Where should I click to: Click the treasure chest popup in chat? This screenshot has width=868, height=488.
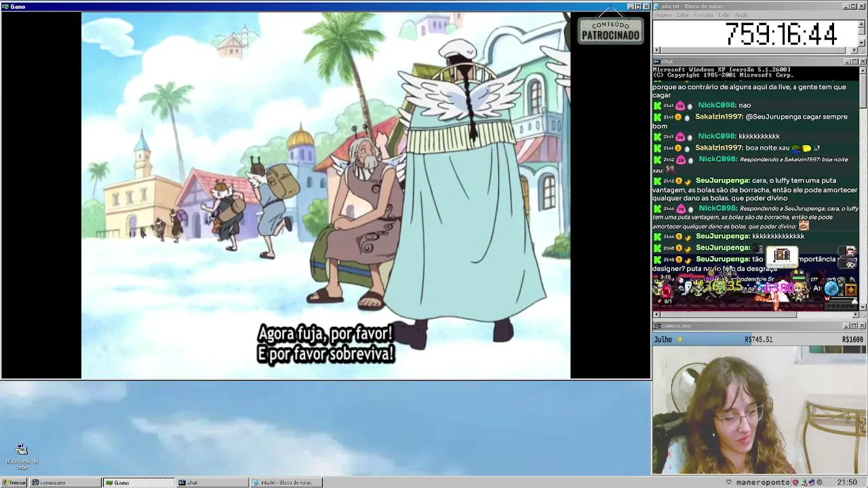782,256
